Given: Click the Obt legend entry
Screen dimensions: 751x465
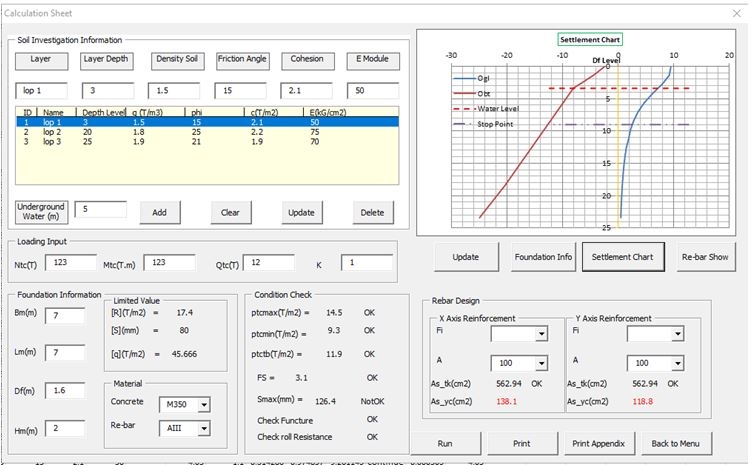Looking at the screenshot, I should (471, 93).
